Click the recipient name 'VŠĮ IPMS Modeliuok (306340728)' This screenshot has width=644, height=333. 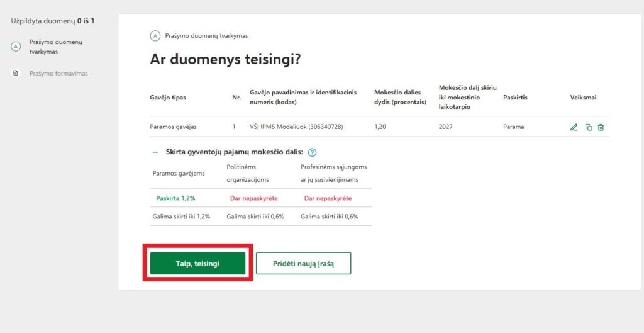(296, 127)
